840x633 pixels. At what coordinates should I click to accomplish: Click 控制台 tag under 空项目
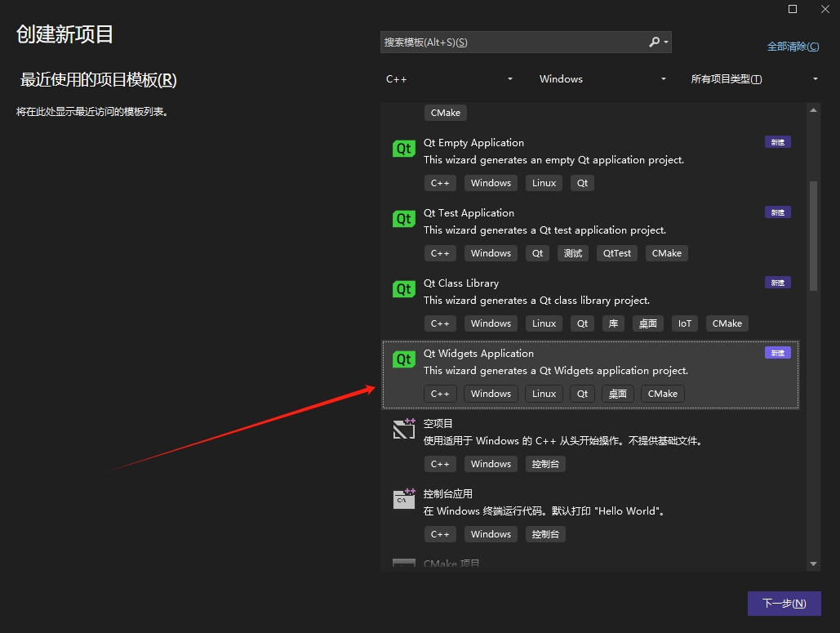point(545,464)
